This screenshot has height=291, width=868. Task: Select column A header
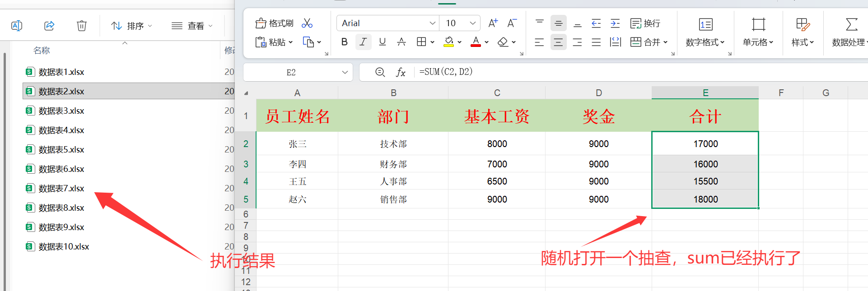297,92
